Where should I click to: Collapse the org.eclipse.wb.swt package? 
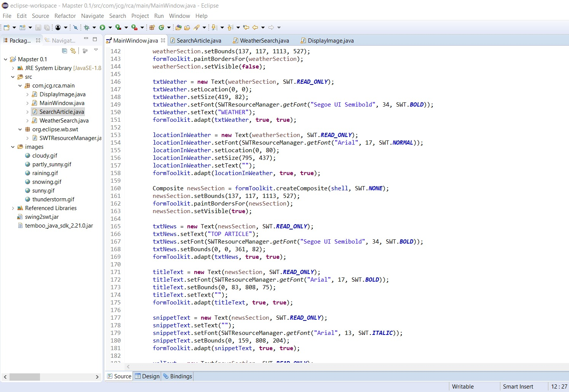(20, 129)
